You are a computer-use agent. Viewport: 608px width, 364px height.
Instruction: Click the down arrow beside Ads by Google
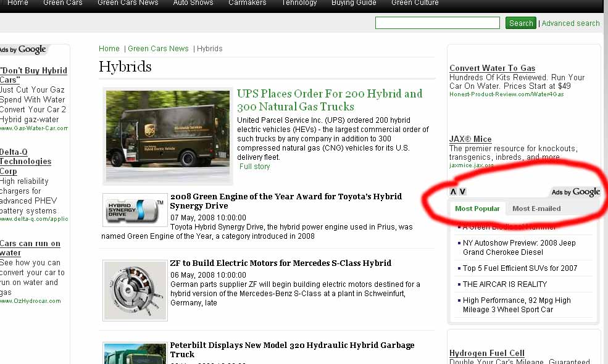[462, 191]
